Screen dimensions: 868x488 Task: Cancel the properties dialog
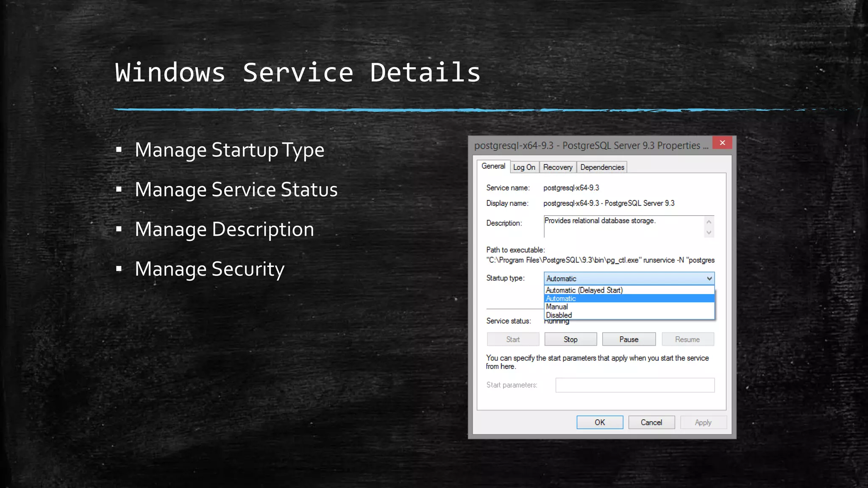651,422
